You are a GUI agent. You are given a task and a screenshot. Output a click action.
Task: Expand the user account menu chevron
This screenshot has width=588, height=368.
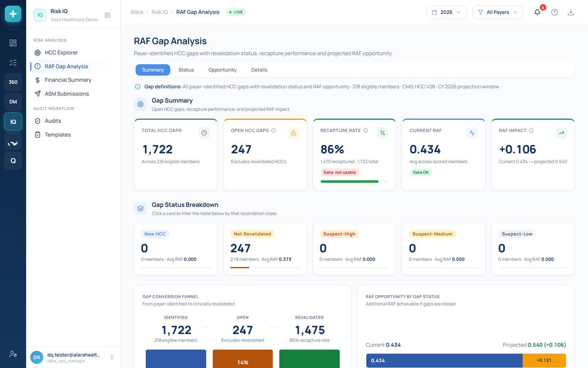click(112, 357)
